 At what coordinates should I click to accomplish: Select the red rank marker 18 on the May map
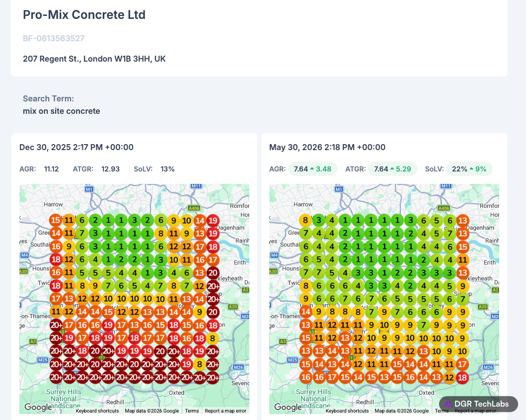point(462,377)
